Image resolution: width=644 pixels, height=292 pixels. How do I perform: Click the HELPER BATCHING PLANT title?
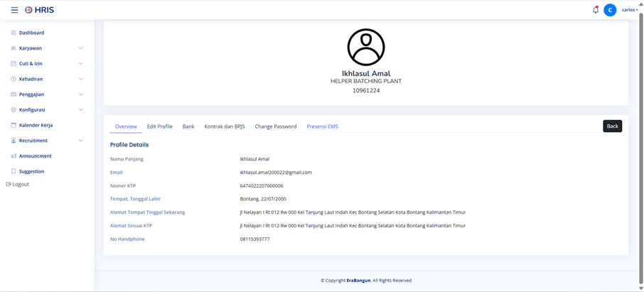point(366,81)
